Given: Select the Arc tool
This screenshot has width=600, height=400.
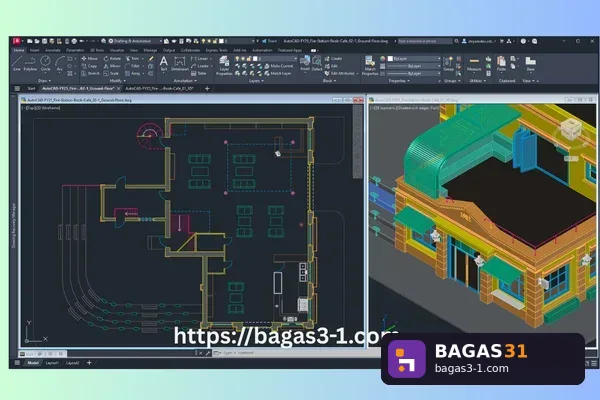Looking at the screenshot, I should coord(60,64).
